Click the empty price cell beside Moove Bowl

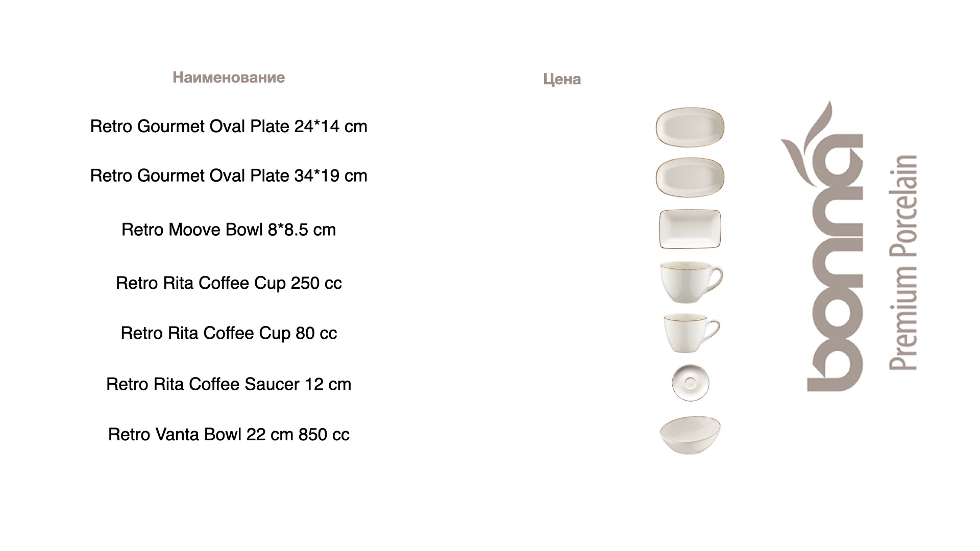click(x=562, y=230)
